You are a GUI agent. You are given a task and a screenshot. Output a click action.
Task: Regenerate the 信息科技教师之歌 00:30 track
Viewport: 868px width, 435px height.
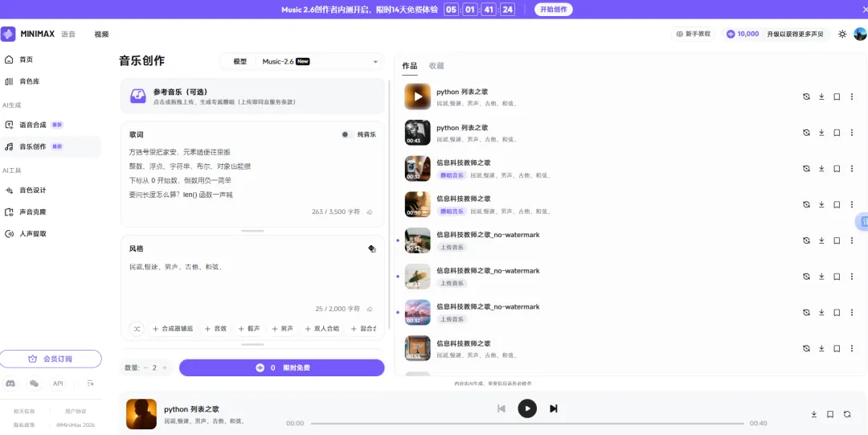click(x=807, y=204)
